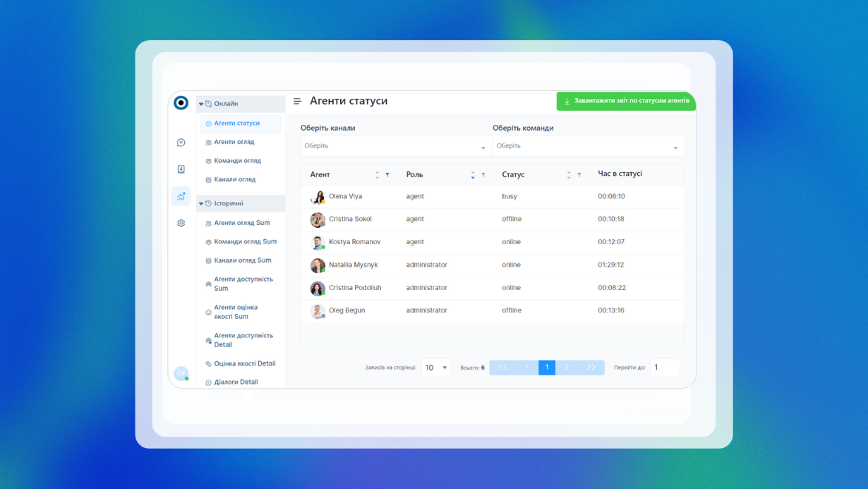The width and height of the screenshot is (868, 489).
Task: Click pagination page 1 button
Action: point(547,367)
